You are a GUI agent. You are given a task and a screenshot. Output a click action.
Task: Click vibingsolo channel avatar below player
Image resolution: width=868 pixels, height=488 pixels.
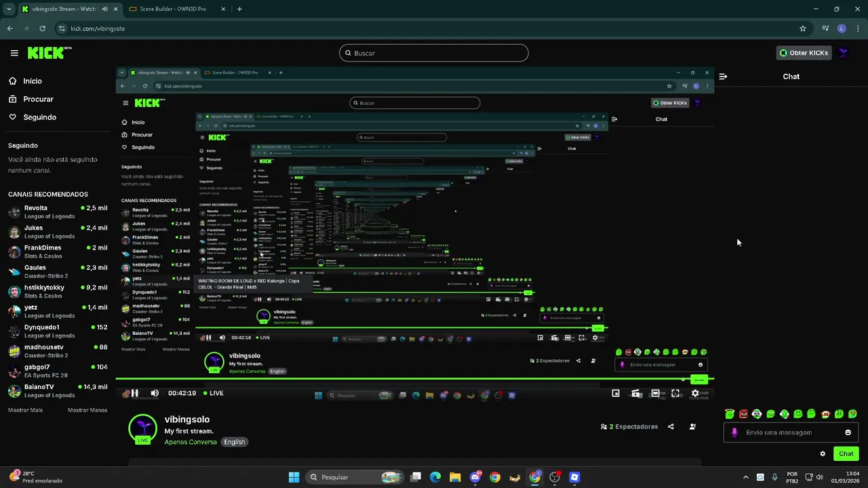tap(142, 428)
